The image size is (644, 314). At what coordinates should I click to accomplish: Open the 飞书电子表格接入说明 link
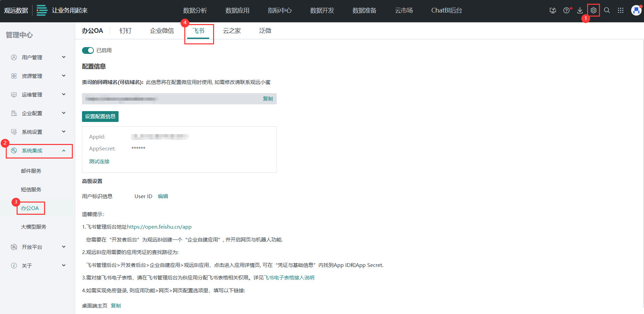coord(289,278)
